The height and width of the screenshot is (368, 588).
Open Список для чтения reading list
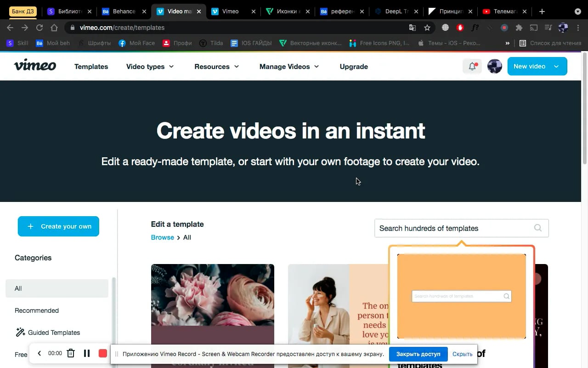click(x=550, y=43)
